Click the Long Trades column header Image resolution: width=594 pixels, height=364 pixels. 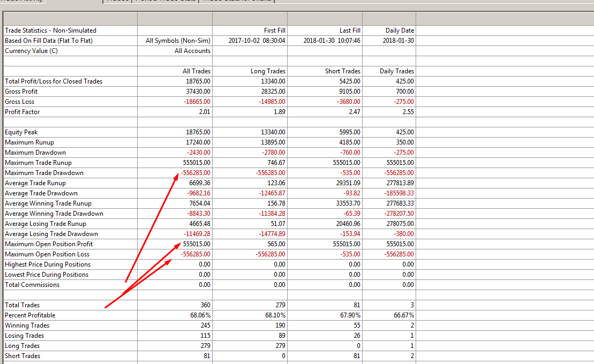click(268, 71)
